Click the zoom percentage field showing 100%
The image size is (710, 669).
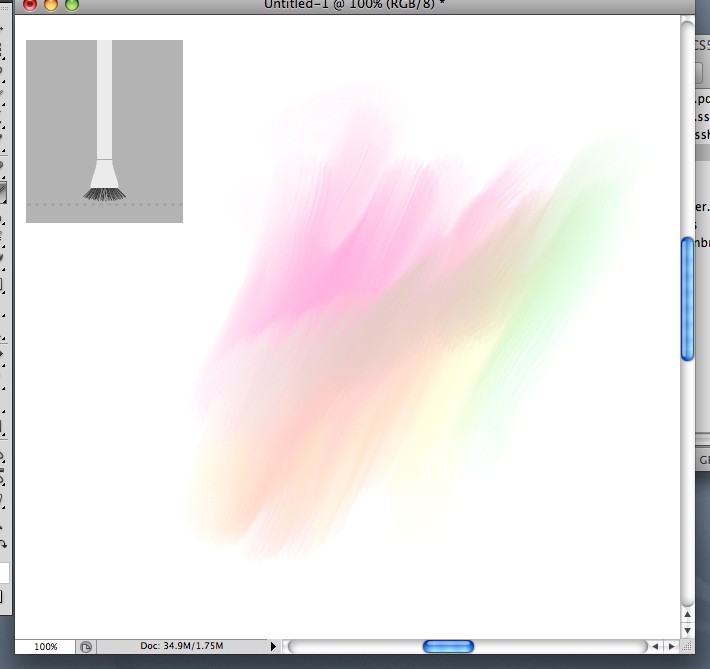click(45, 647)
